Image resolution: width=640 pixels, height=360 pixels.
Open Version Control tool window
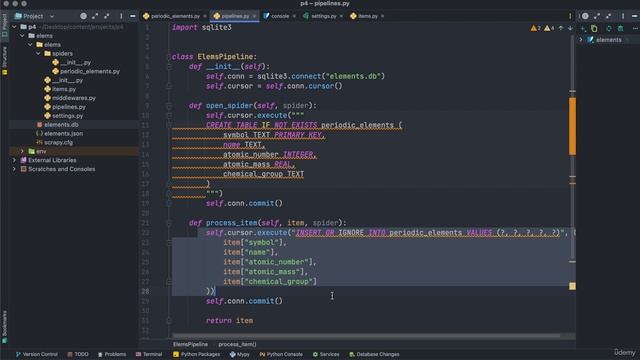[x=37, y=354]
